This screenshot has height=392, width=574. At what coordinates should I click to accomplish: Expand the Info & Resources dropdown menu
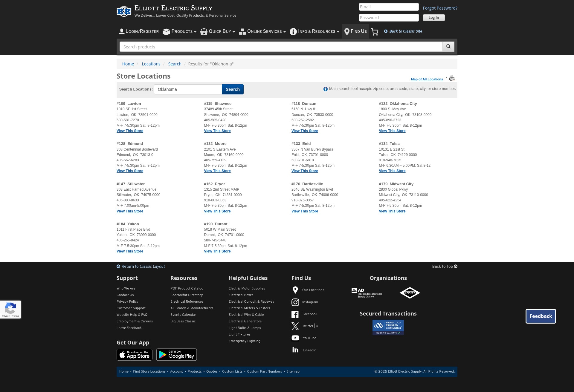point(315,31)
